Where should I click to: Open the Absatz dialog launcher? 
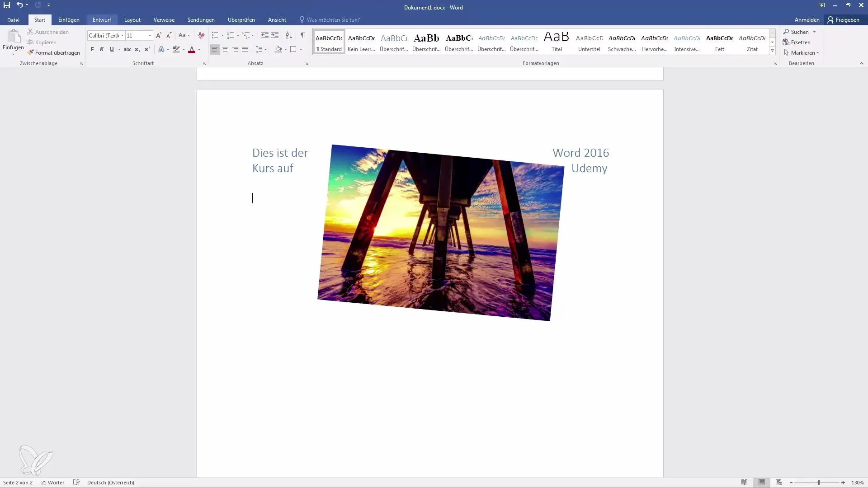tap(306, 64)
